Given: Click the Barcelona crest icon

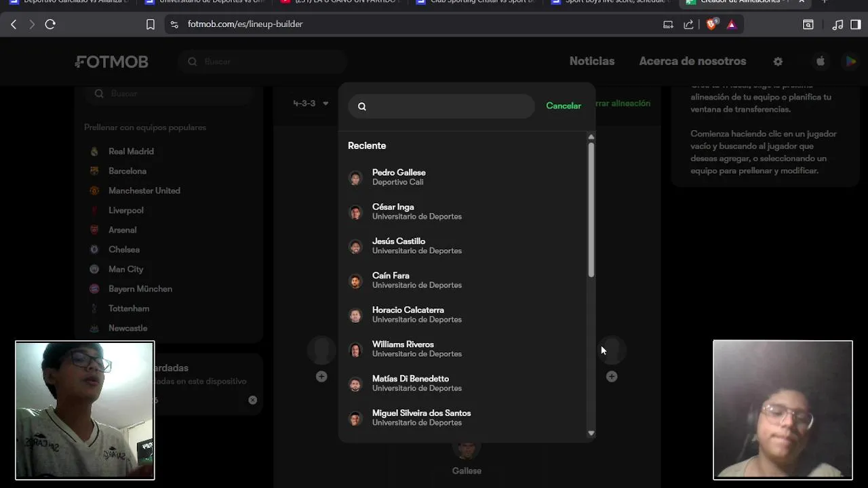Looking at the screenshot, I should (94, 171).
